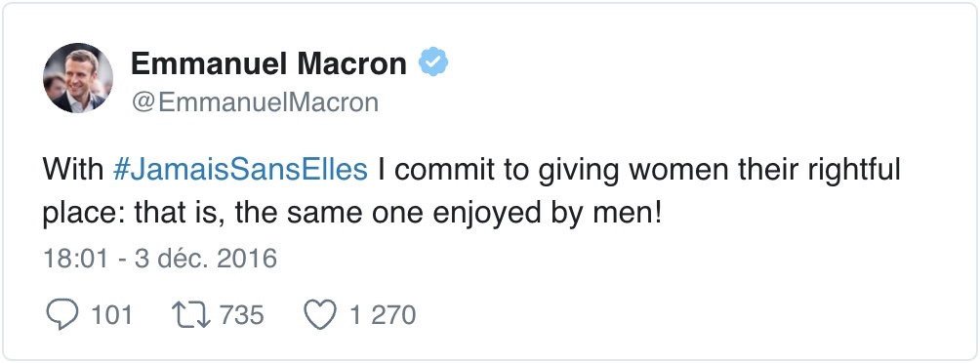Click the tweet text line ending with 'rightful'

(471, 170)
